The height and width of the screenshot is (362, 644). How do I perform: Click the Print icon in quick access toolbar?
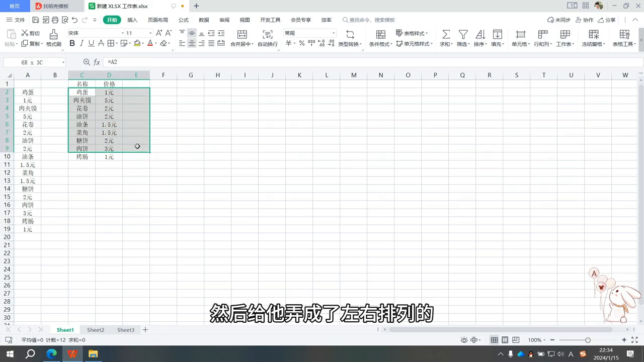55,20
